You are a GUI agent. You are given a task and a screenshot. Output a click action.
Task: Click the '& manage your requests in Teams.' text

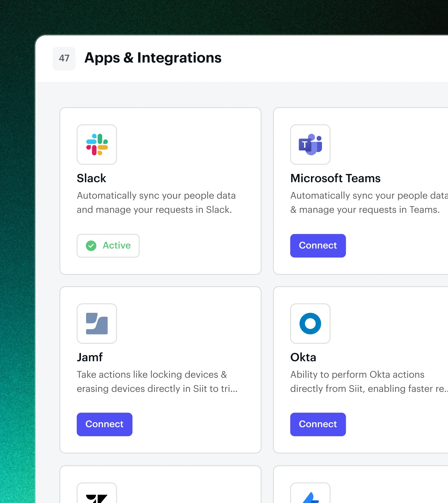[x=365, y=210]
